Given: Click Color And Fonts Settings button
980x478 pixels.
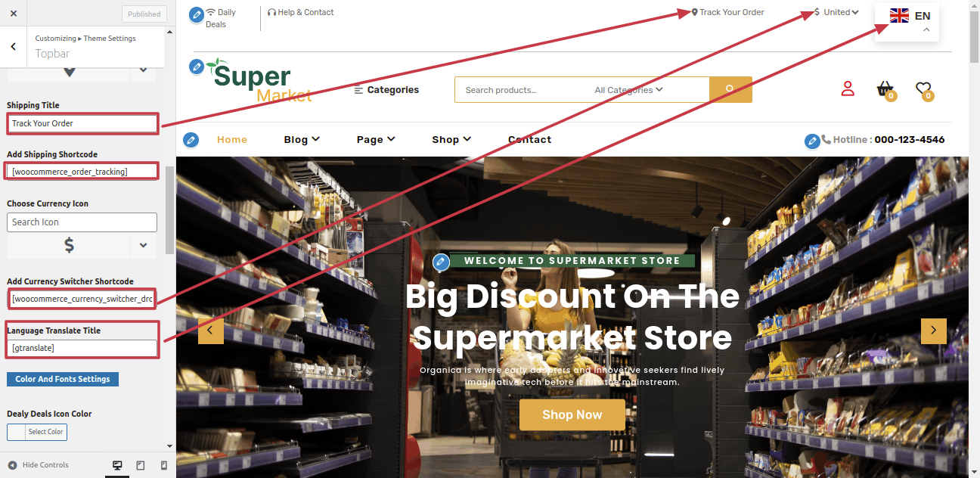Looking at the screenshot, I should click(x=63, y=379).
